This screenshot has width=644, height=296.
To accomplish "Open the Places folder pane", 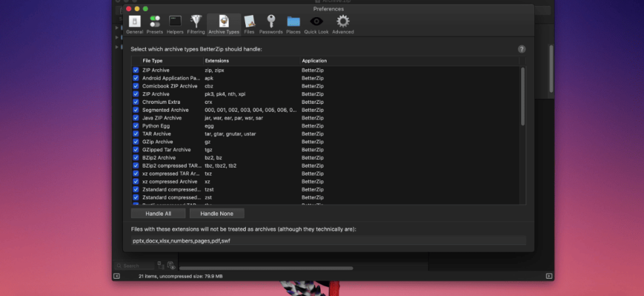I will (x=293, y=25).
